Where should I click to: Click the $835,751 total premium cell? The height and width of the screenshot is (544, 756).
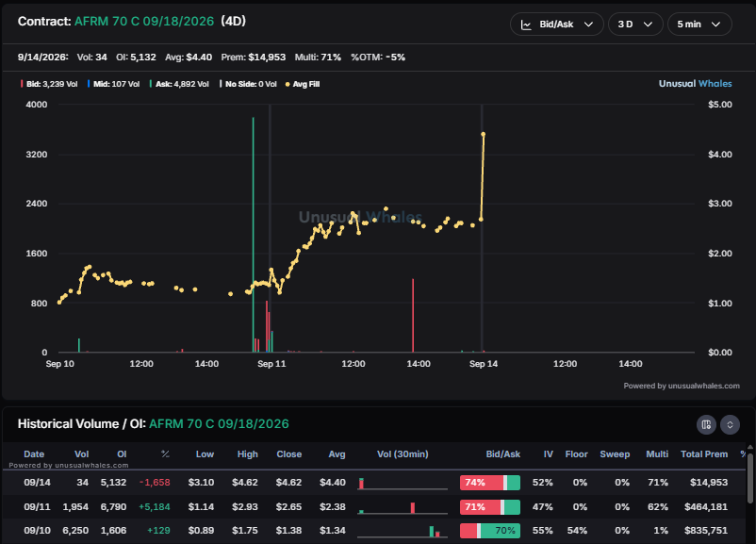coord(706,531)
